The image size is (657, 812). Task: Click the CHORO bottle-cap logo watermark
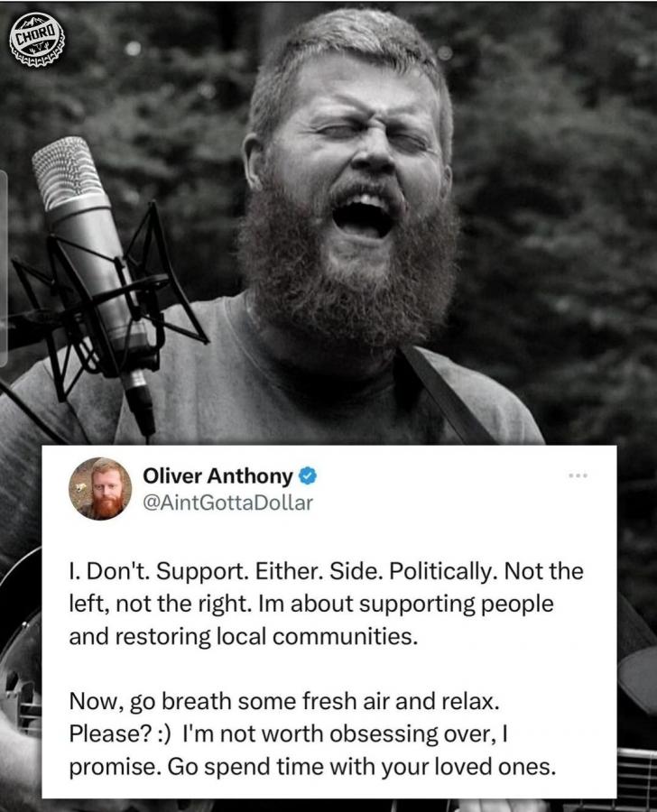click(x=37, y=40)
